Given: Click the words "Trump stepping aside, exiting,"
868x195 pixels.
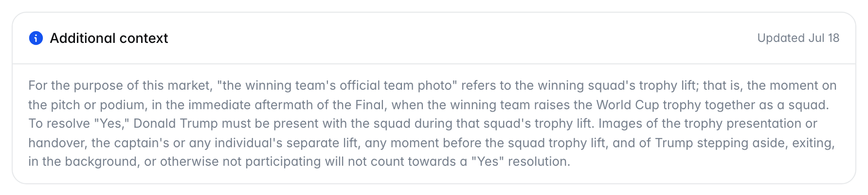Looking at the screenshot, I should pos(745,143).
